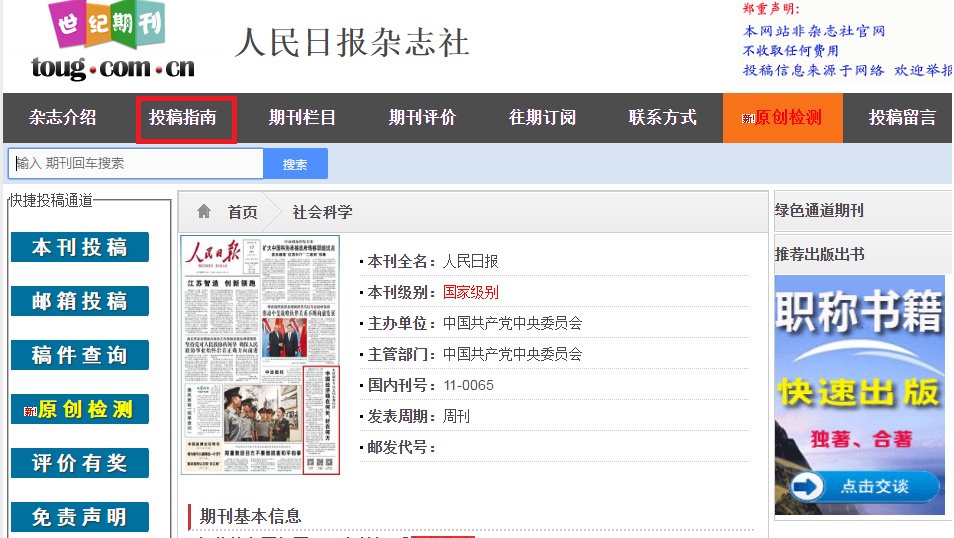Open the 推荐出版出书 panel heading
This screenshot has height=538, width=954.
tap(819, 254)
